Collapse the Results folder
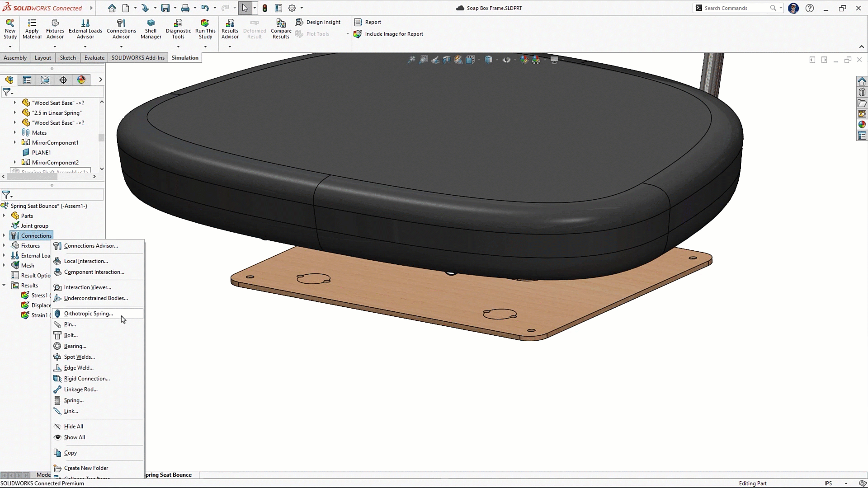Viewport: 868px width, 488px height. [x=4, y=286]
